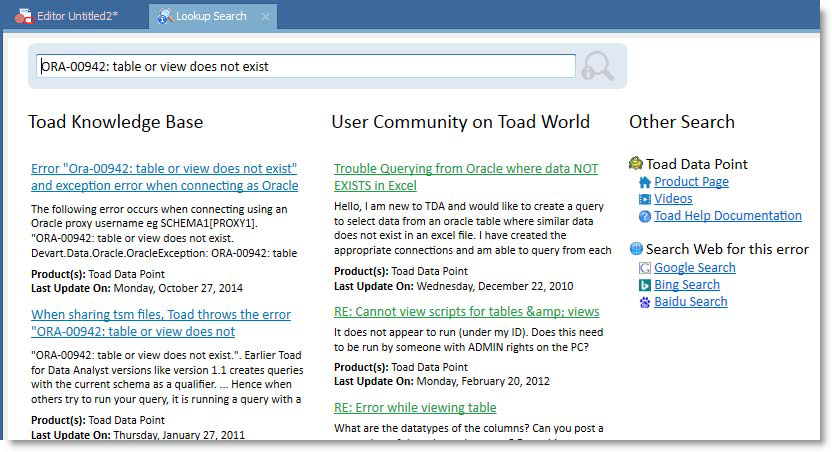Click the 'Toad Data Point' label in Other Search
The height and width of the screenshot is (452, 832).
pos(697,164)
